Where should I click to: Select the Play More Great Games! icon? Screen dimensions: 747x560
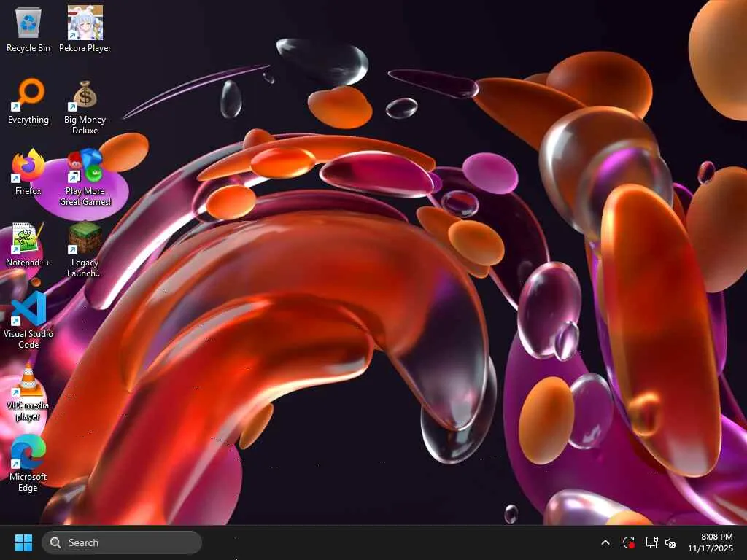(x=85, y=178)
